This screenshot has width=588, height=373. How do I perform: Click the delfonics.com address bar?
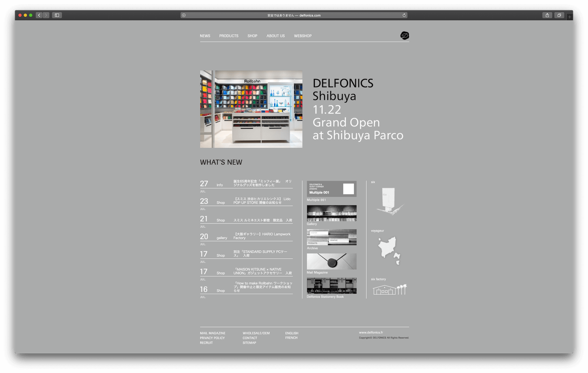[294, 15]
